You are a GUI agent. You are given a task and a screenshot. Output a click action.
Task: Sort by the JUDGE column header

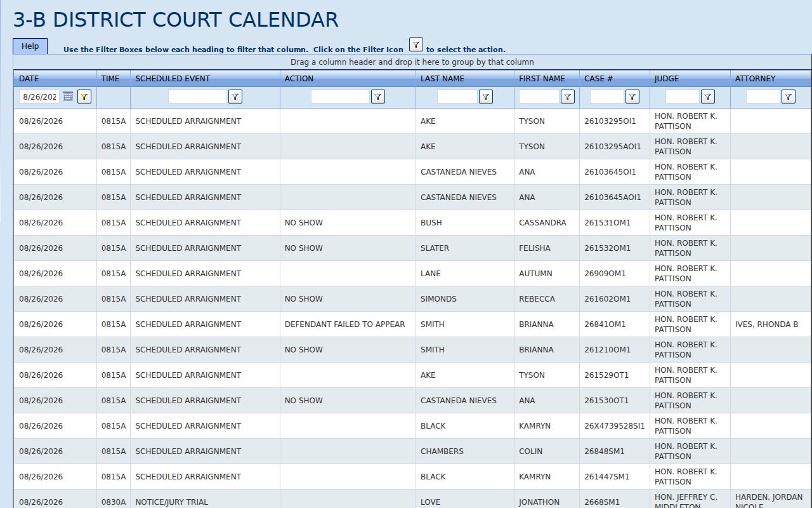(x=667, y=79)
